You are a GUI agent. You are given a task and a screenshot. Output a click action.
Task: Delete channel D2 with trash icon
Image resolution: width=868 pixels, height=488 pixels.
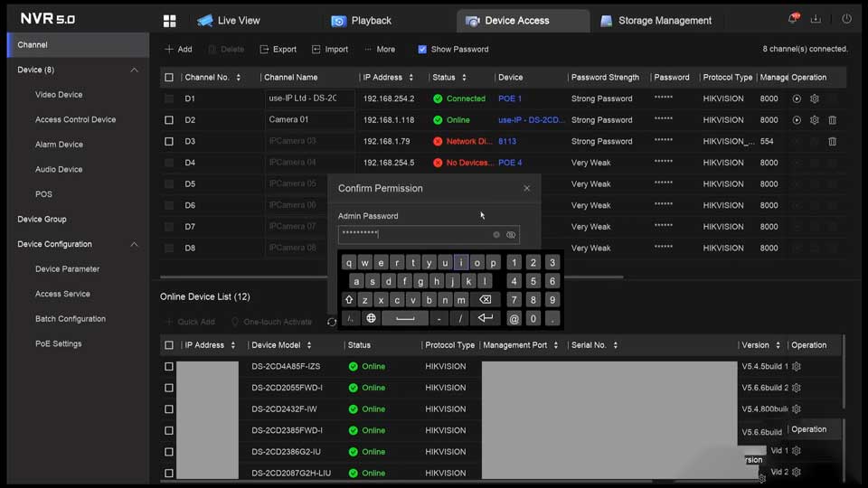[832, 120]
